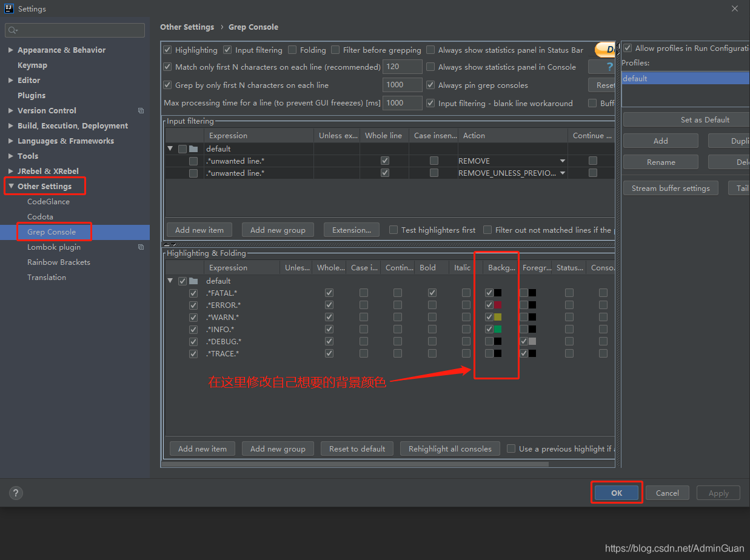Click the field containing 120 for match characters
Viewport: 750px width, 560px height.
403,67
